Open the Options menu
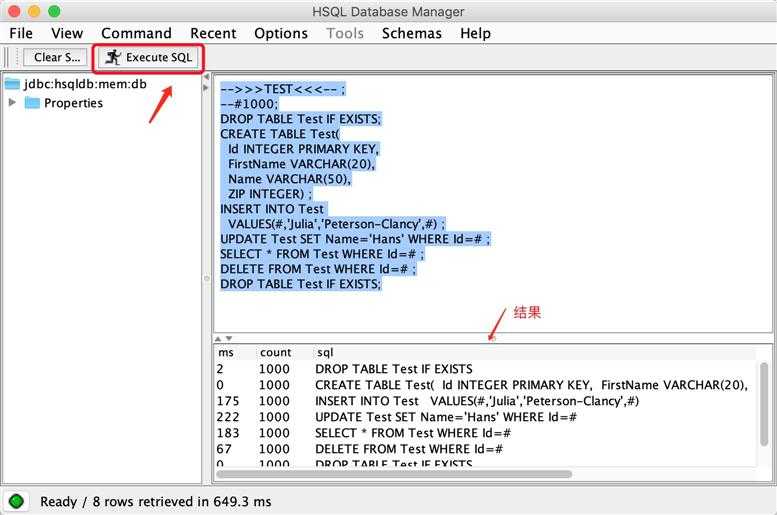 [281, 33]
